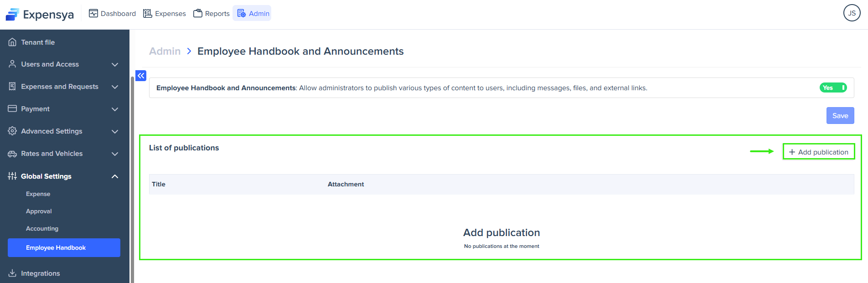Click the plus icon beside Add publication
The width and height of the screenshot is (868, 283).
pos(792,152)
